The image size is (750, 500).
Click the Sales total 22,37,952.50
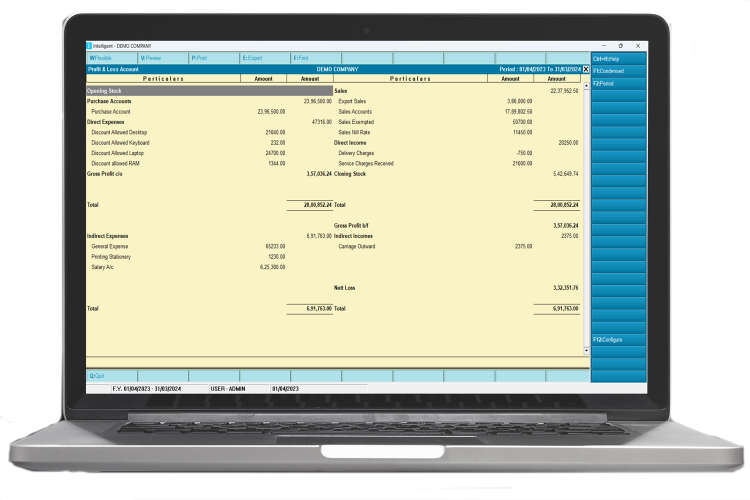(564, 91)
